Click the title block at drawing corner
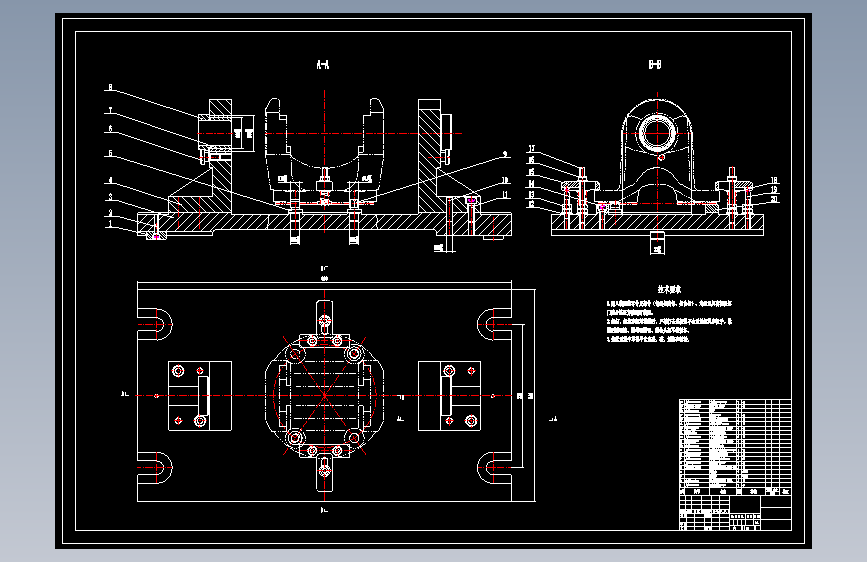 735,512
